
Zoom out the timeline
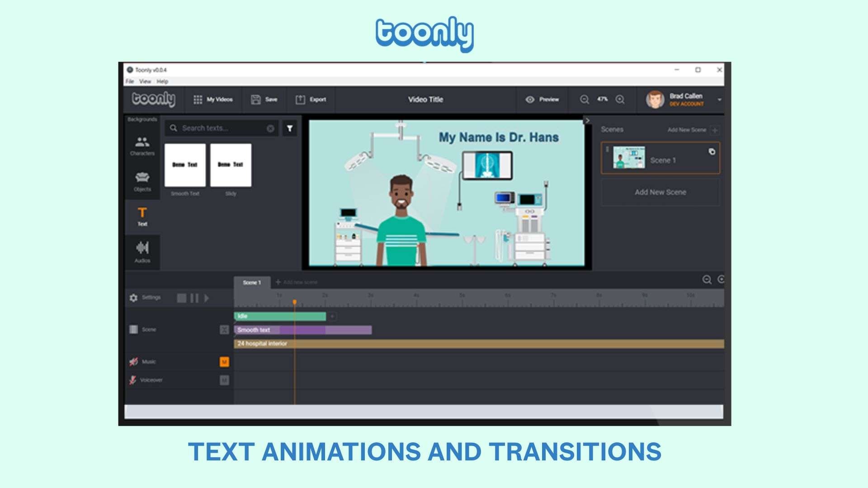pos(707,280)
